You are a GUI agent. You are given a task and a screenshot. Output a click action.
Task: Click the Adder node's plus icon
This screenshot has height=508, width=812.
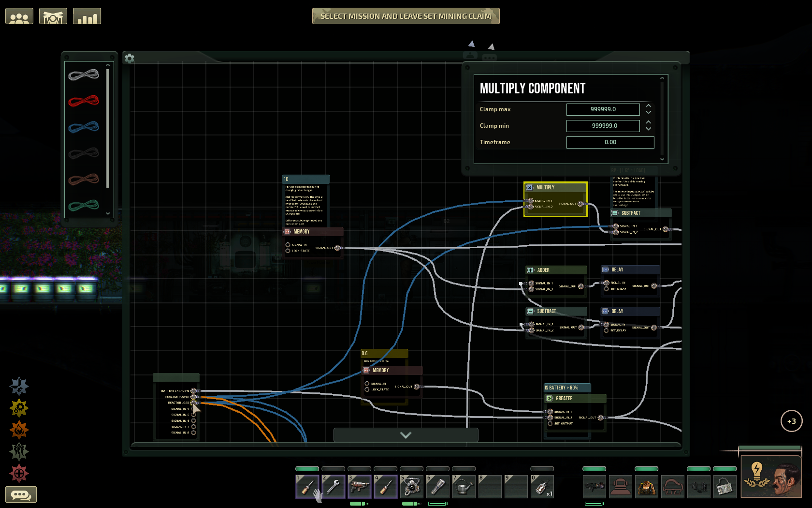530,270
